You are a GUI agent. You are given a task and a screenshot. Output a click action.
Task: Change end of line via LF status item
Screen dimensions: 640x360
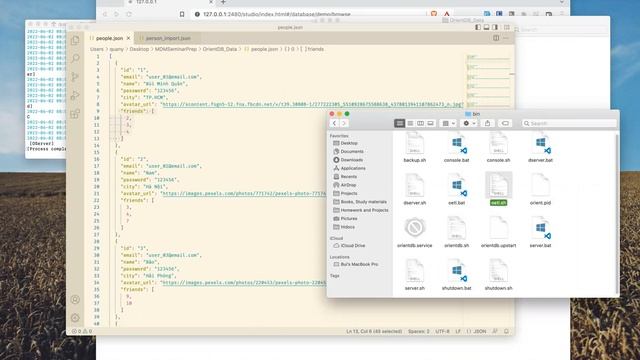tap(458, 331)
